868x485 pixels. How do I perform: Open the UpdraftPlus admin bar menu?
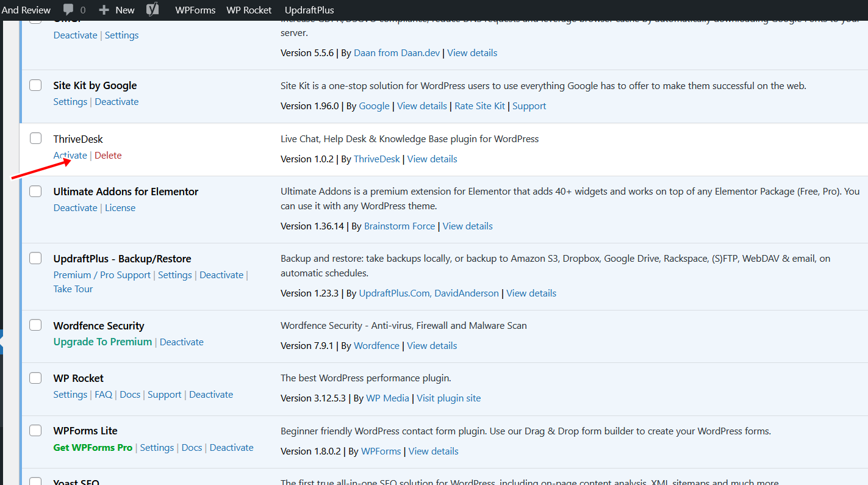[309, 10]
